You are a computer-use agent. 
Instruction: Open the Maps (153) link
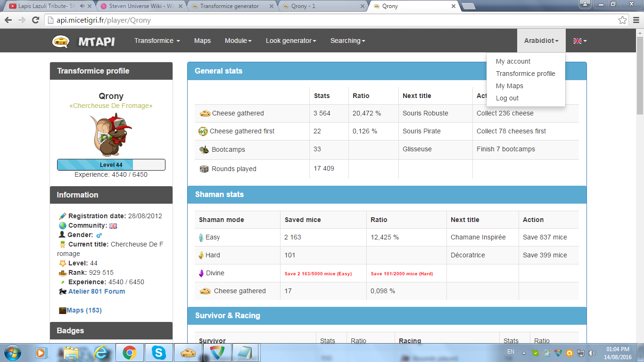tap(84, 310)
